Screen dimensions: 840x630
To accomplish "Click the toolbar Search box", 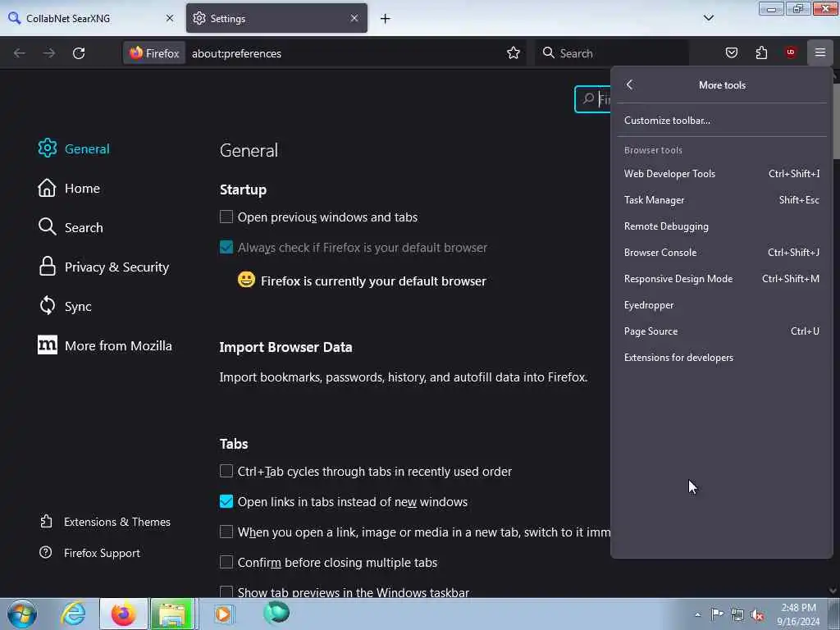I will click(611, 53).
